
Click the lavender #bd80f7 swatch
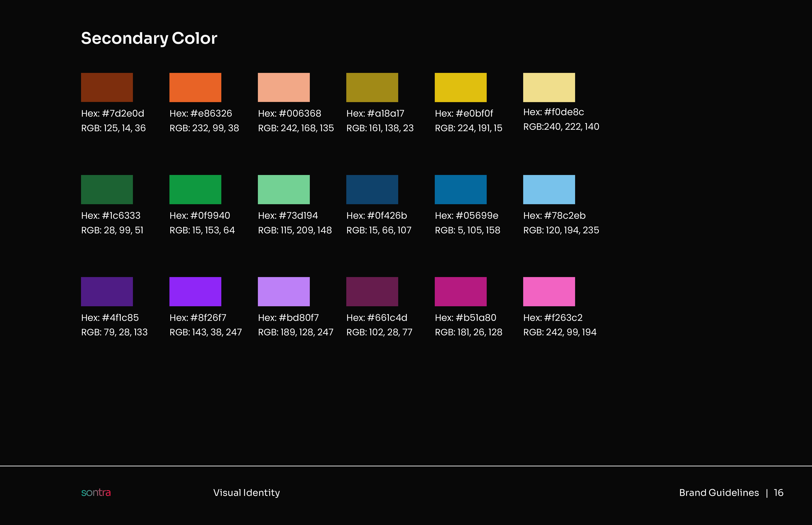click(x=284, y=292)
